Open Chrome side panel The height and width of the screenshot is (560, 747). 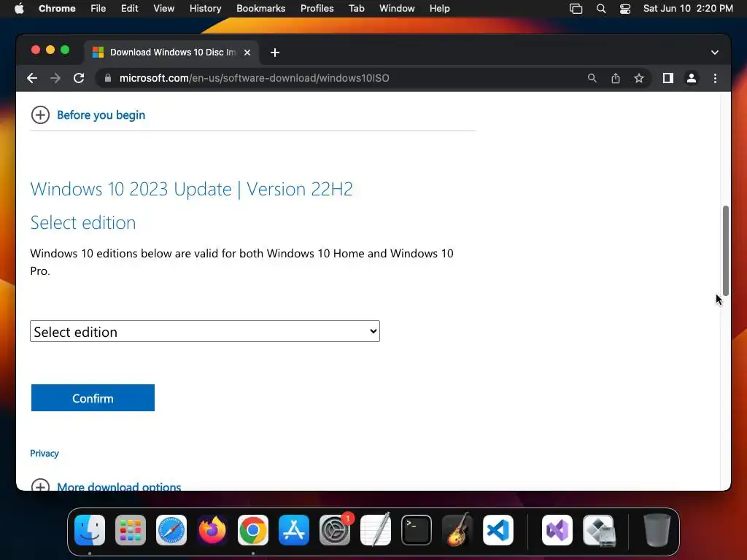tap(668, 78)
